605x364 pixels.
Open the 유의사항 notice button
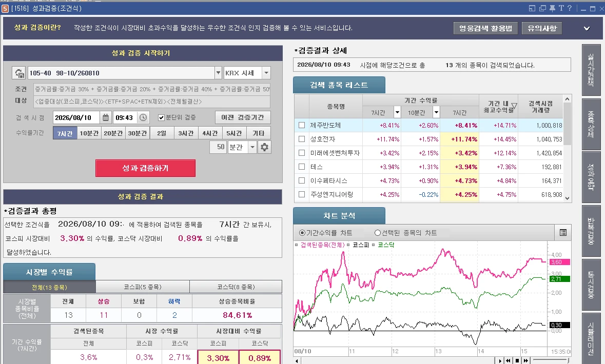[x=542, y=28]
